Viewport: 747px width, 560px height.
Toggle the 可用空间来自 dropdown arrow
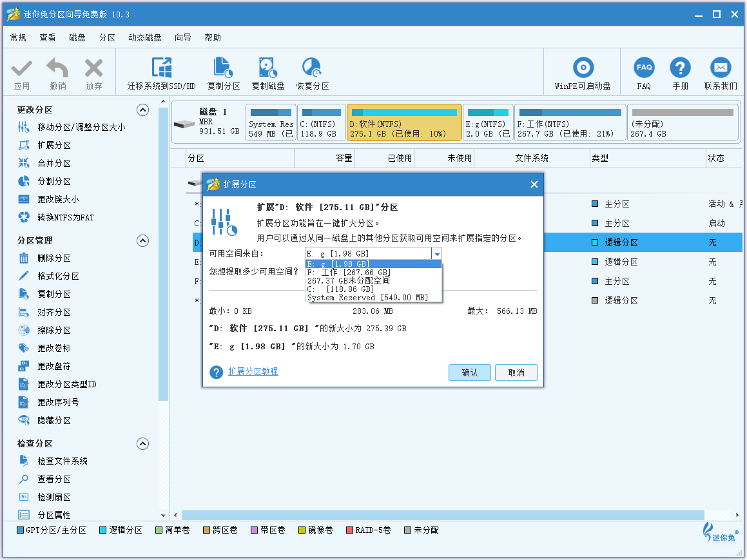437,254
